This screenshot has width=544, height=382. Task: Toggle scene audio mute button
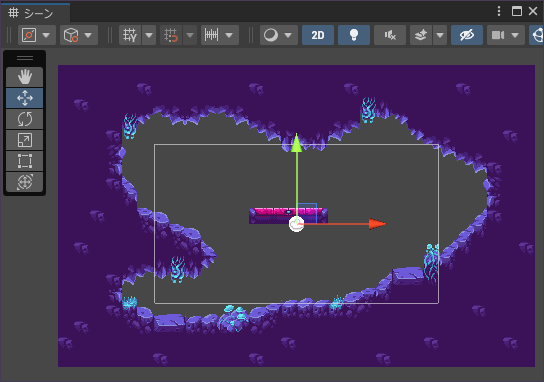pyautogui.click(x=390, y=35)
